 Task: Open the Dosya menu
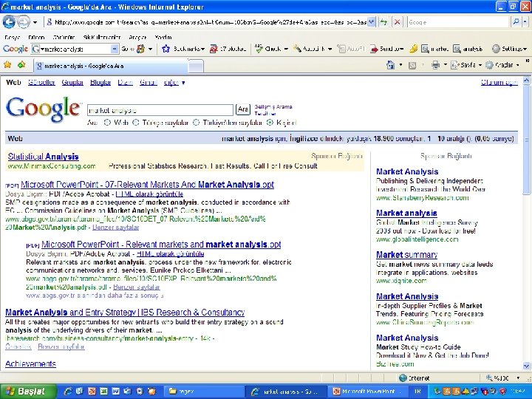13,38
